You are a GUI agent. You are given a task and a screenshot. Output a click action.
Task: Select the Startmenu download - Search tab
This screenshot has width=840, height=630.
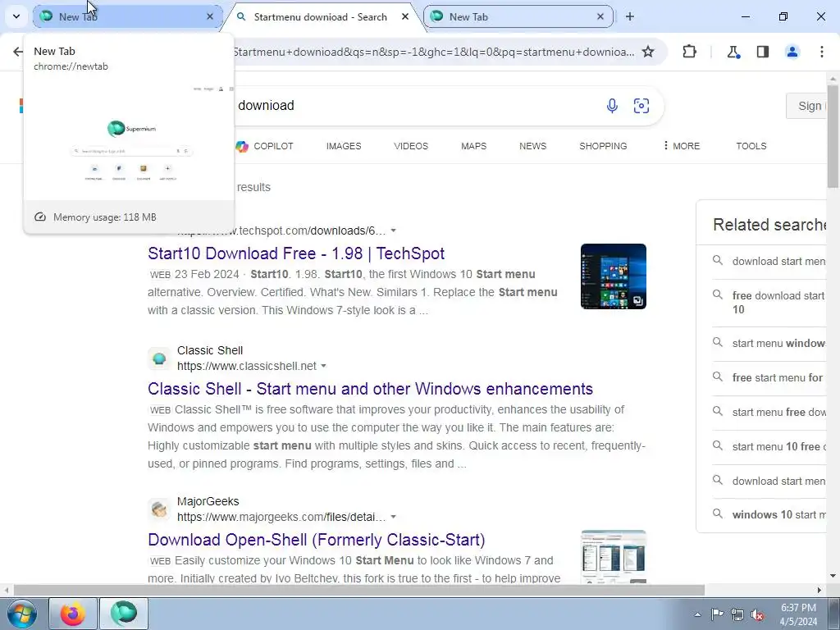(320, 16)
